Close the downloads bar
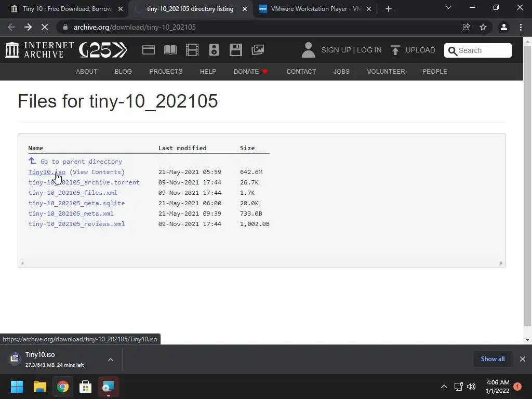532x399 pixels. click(x=523, y=359)
